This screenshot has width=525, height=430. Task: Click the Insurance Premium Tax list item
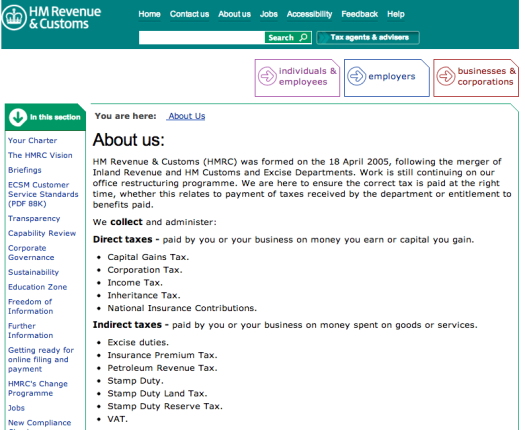[x=162, y=355]
